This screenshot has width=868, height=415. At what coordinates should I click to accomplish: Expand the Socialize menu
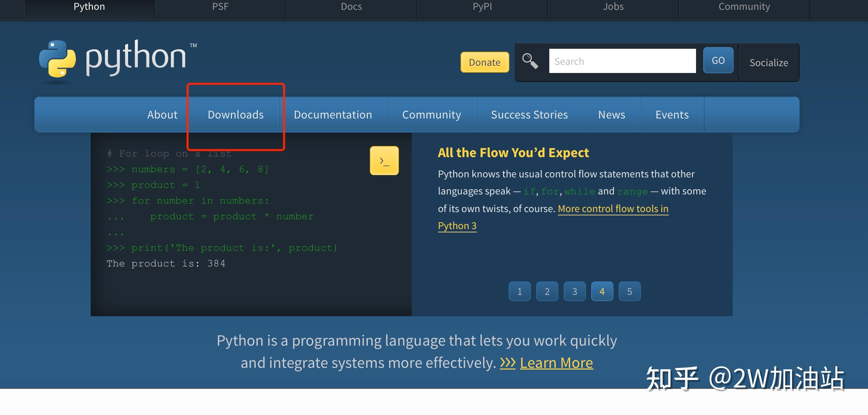769,62
